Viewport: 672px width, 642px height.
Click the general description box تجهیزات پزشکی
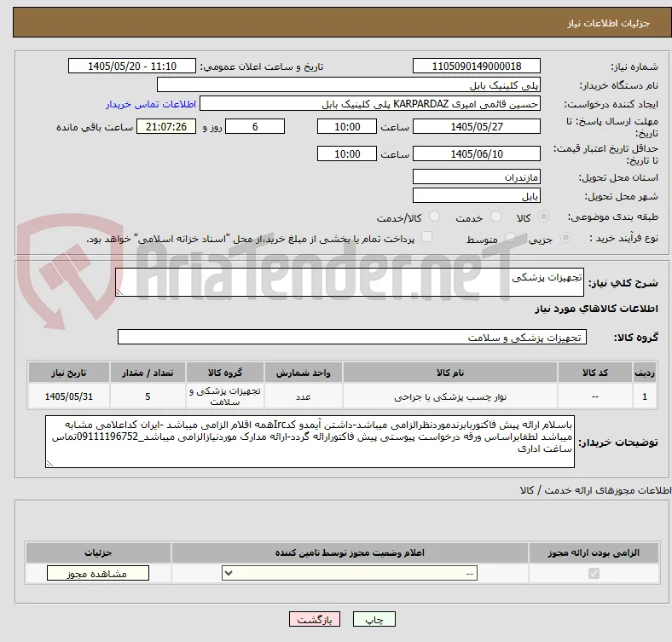click(350, 282)
